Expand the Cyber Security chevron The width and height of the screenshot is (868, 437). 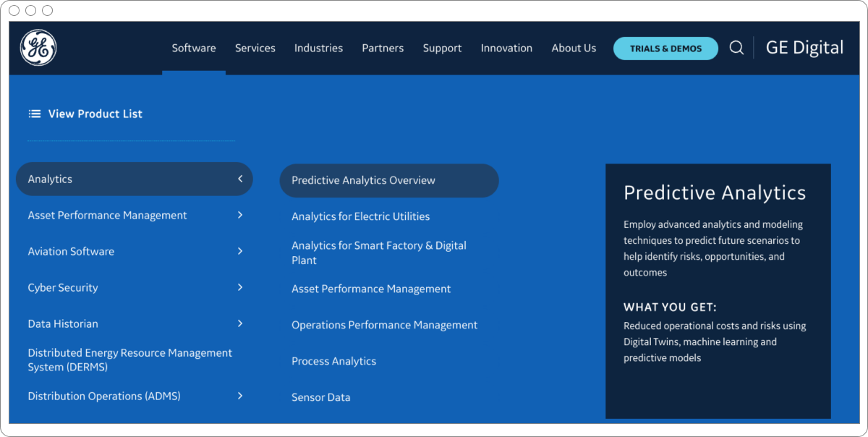point(240,287)
